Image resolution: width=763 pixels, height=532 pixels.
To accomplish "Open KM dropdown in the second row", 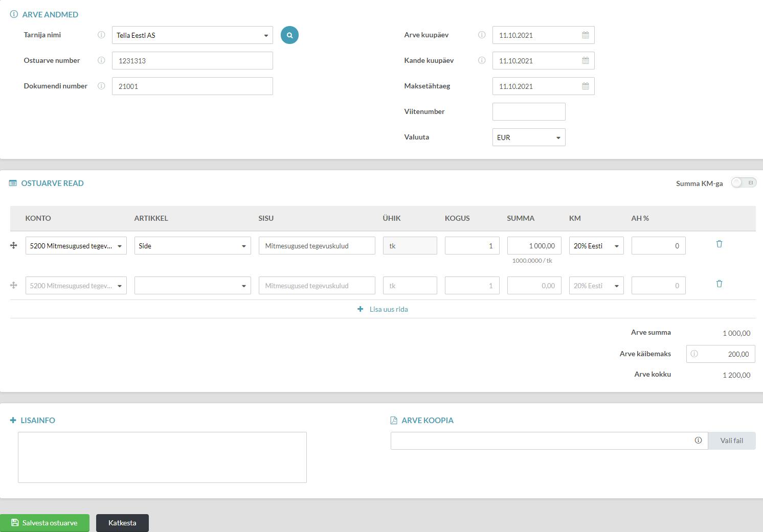I will tap(596, 286).
